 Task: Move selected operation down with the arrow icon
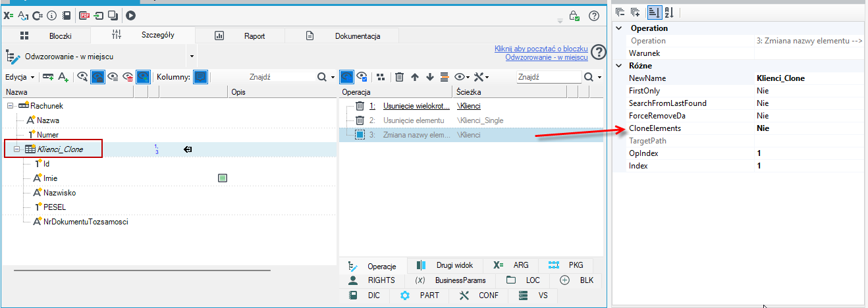pos(429,77)
